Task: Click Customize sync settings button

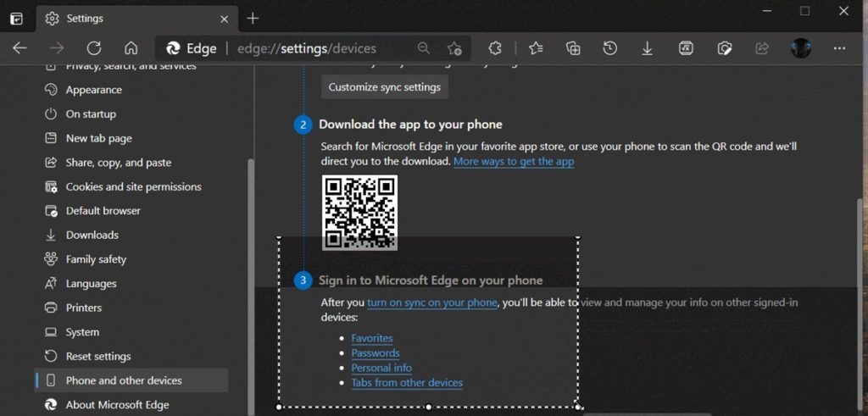Action: (384, 86)
